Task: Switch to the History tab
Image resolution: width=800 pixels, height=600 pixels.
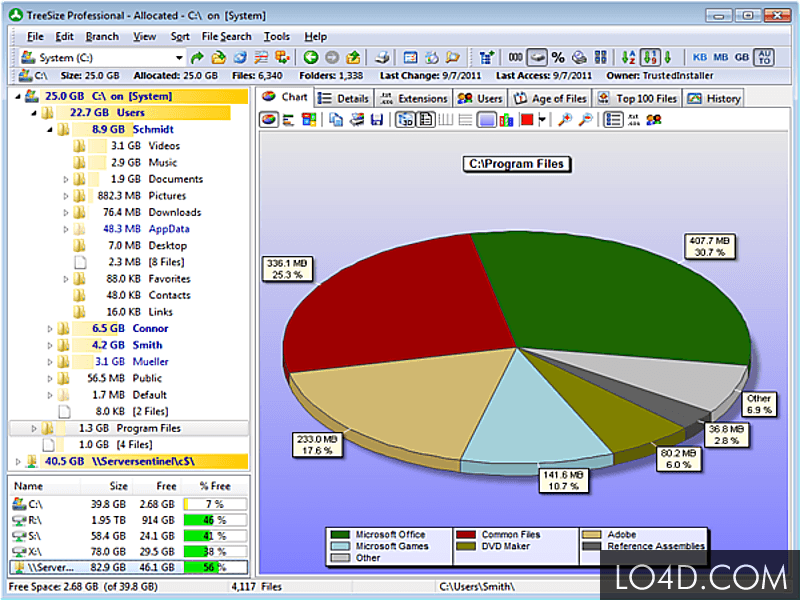Action: click(x=714, y=98)
